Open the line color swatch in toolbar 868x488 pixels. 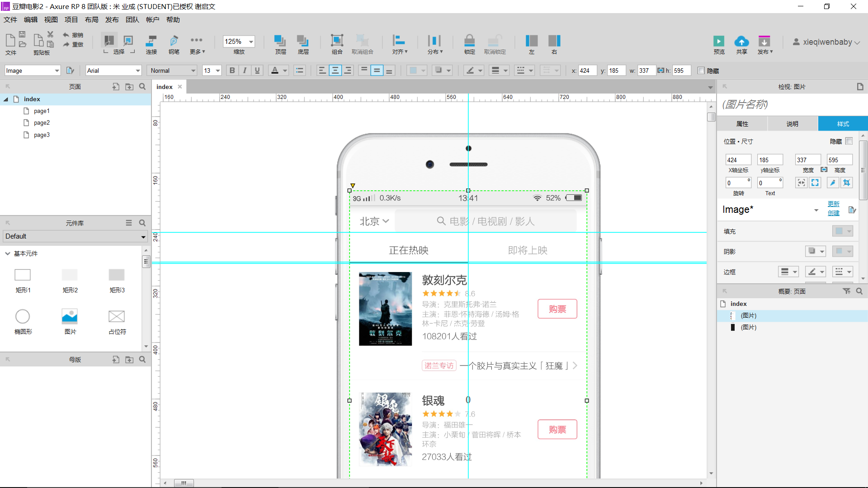474,70
